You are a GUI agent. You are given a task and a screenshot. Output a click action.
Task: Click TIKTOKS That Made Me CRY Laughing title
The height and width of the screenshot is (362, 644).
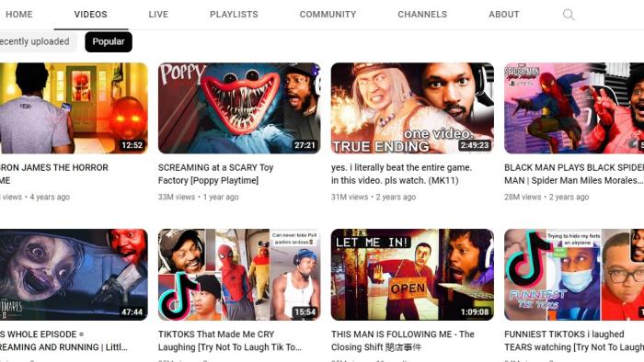pos(230,341)
